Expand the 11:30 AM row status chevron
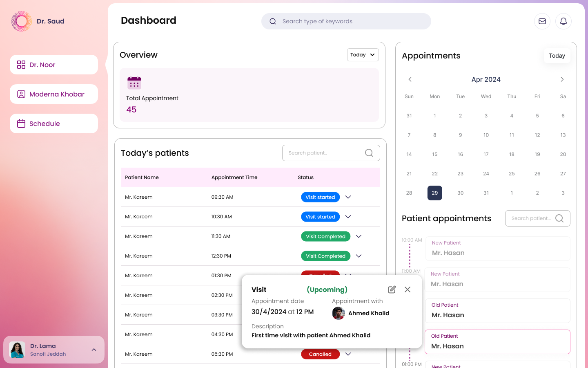588x368 pixels. pyautogui.click(x=359, y=236)
